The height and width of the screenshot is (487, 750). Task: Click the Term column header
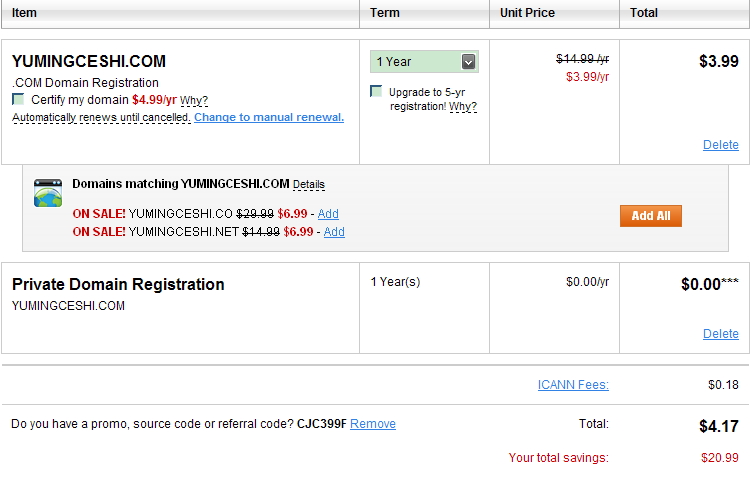point(385,13)
